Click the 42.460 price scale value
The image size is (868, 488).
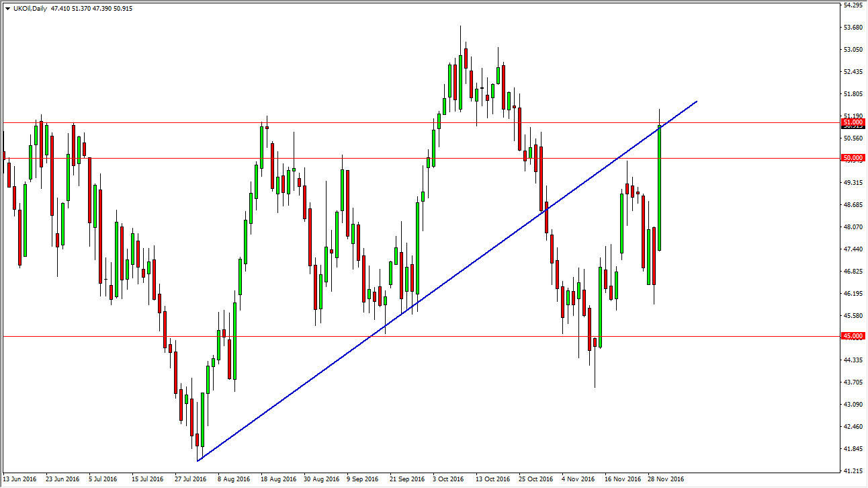[x=853, y=427]
